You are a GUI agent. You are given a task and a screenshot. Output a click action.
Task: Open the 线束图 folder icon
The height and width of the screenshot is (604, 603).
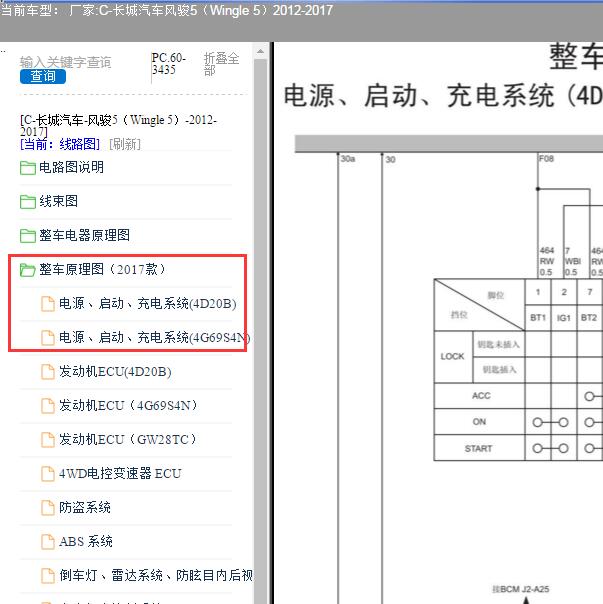(28, 202)
